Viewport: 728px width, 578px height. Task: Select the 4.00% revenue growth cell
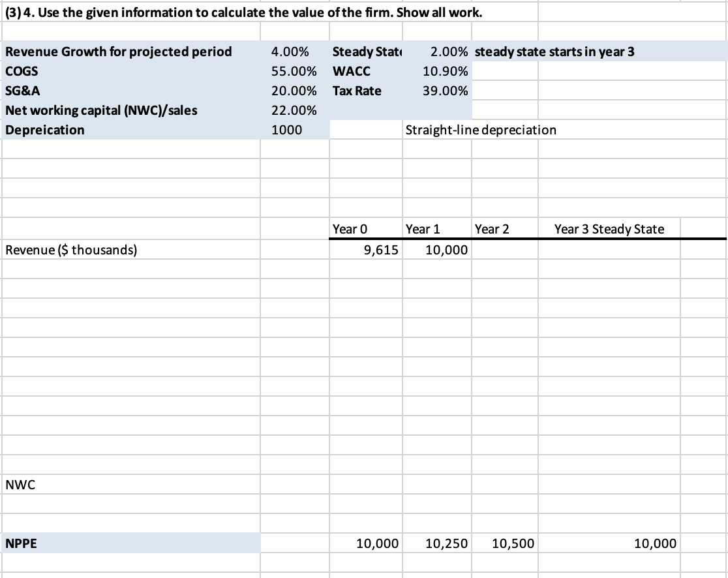pyautogui.click(x=295, y=51)
